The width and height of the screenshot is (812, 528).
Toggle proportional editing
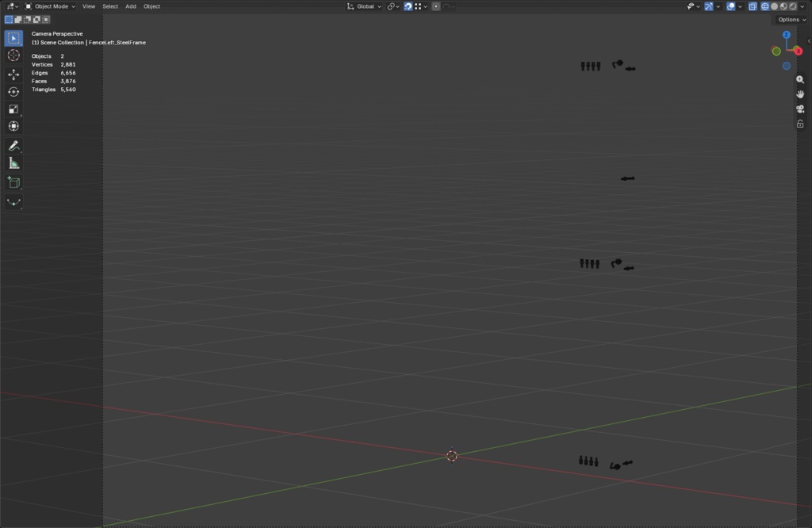pyautogui.click(x=436, y=6)
